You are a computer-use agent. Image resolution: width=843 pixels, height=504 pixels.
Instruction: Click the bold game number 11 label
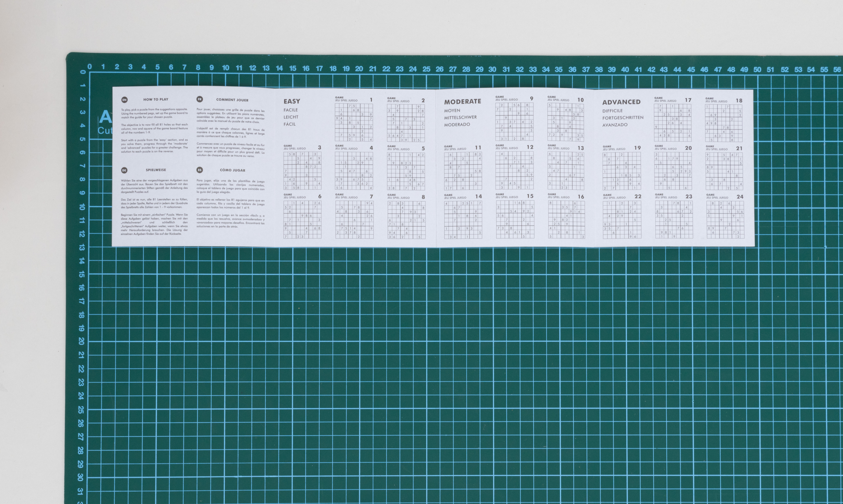click(478, 148)
